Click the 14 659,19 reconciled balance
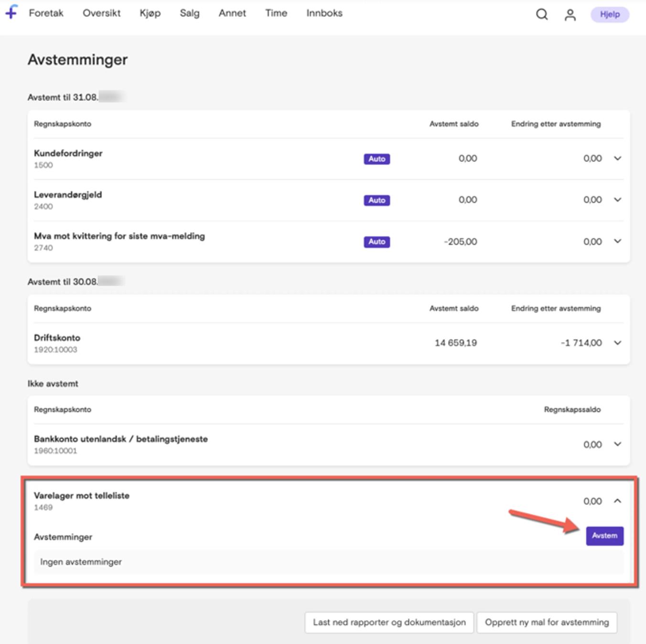Viewport: 646px width, 644px height. coord(456,343)
